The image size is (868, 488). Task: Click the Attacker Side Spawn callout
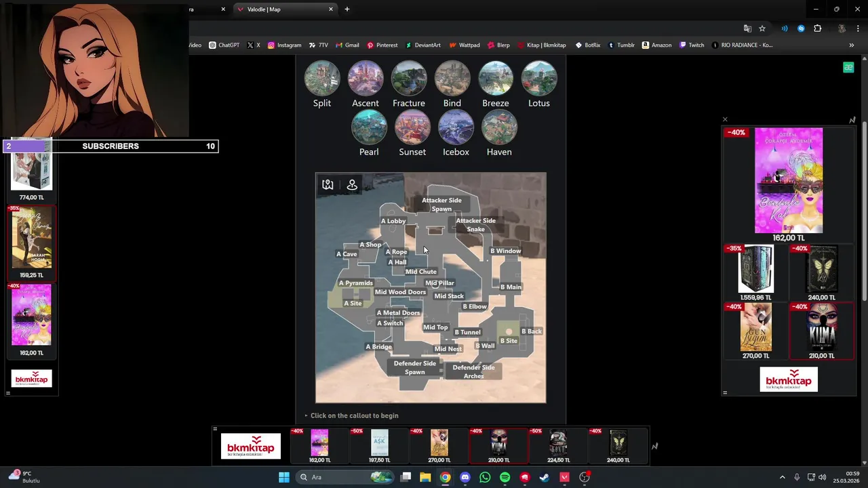441,205
